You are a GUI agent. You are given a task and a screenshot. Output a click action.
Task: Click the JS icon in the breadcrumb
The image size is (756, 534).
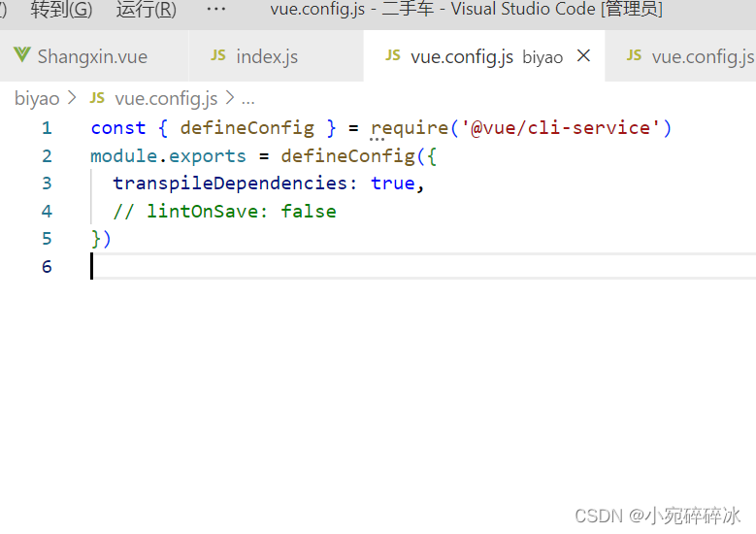point(97,98)
